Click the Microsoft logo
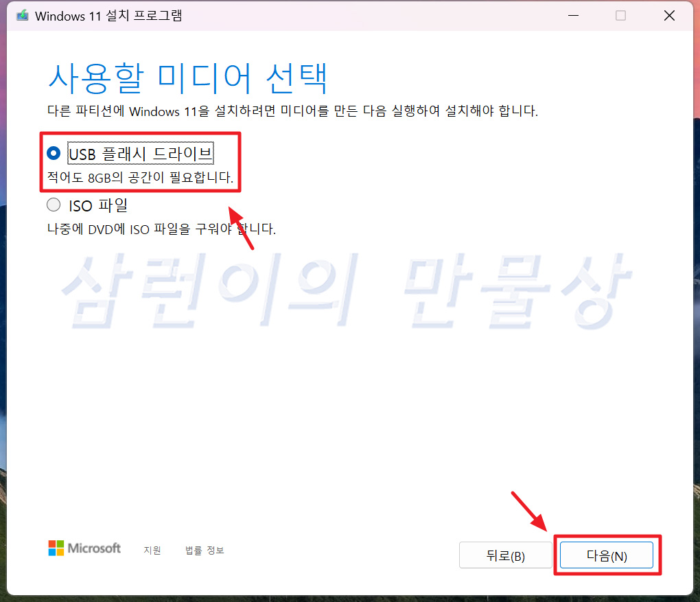700x602 pixels. [x=84, y=548]
